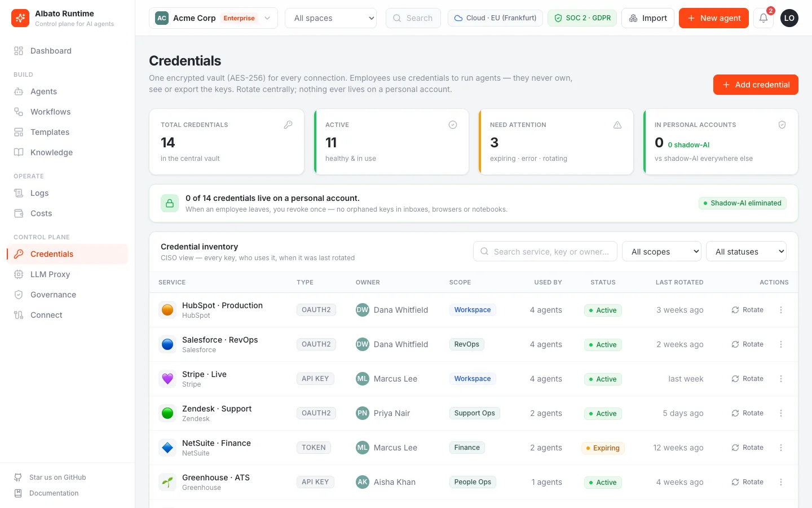This screenshot has width=812, height=508.
Task: Click the Greenhouse service icon
Action: click(167, 482)
